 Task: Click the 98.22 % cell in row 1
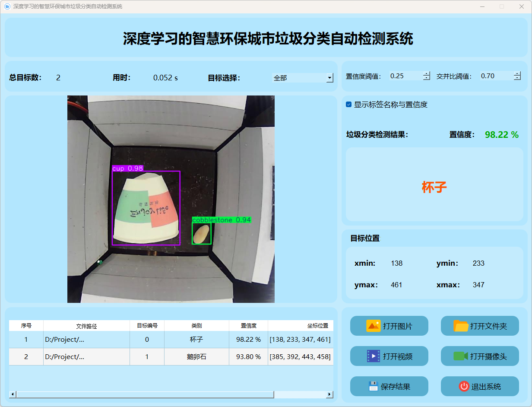coord(249,340)
